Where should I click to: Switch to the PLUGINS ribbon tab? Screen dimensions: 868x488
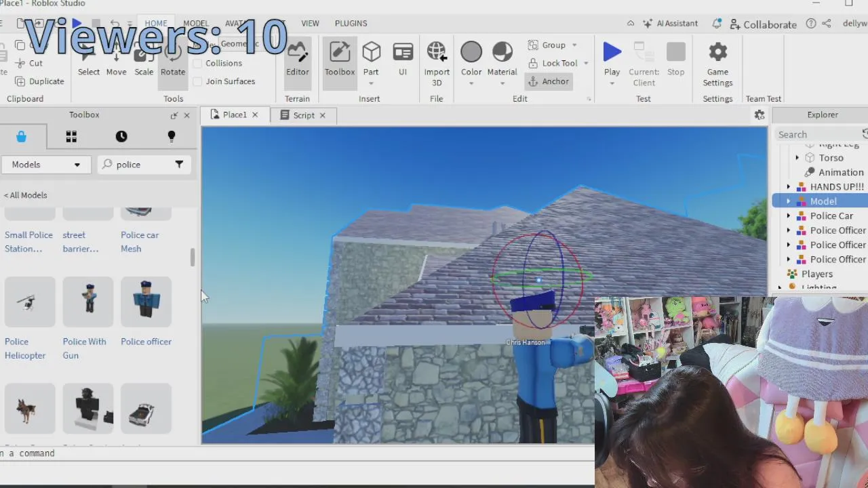[351, 23]
